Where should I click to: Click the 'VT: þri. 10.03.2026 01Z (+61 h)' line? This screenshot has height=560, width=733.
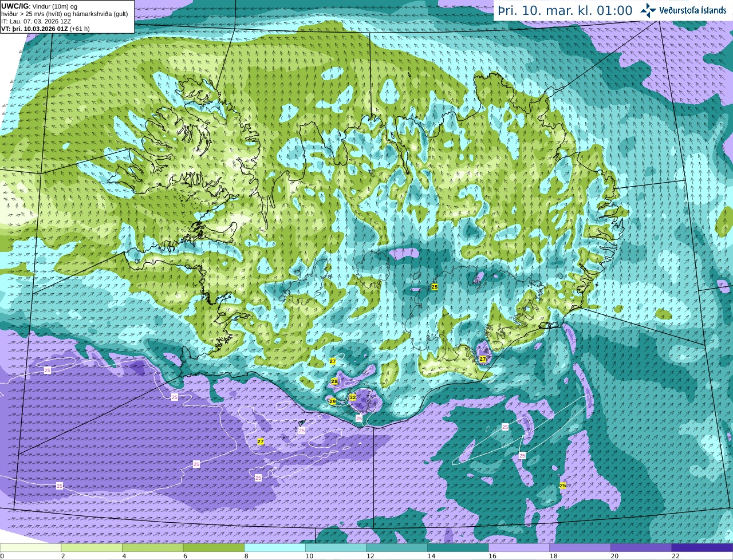[45, 29]
